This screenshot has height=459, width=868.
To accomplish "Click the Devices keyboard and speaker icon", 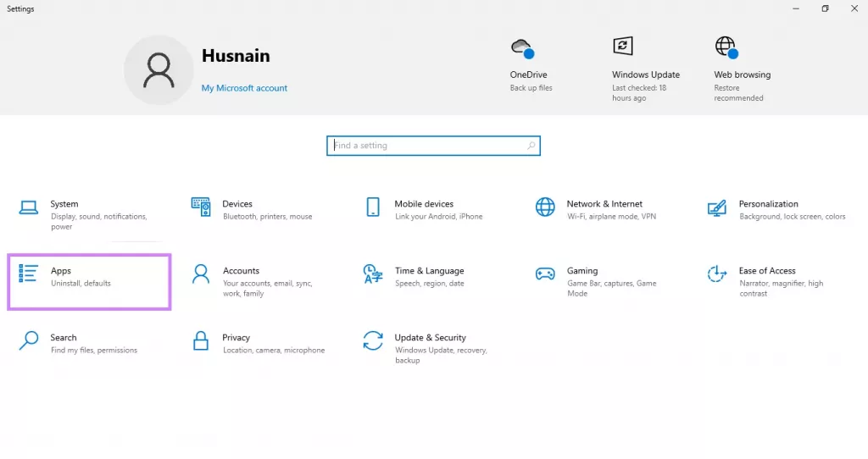I will coord(201,207).
